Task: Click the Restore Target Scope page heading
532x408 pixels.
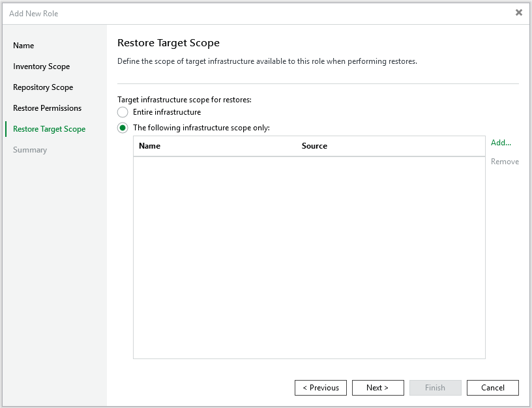Action: pyautogui.click(x=168, y=43)
